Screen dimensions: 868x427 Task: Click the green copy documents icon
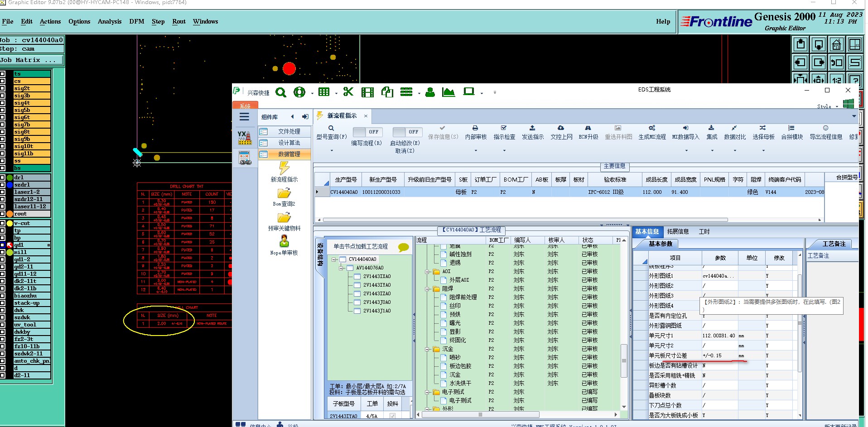pos(387,92)
